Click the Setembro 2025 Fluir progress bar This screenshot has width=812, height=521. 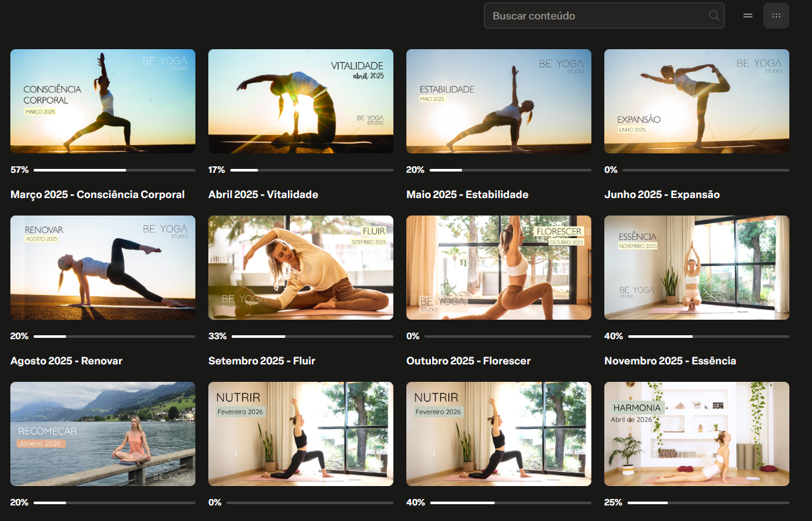(x=313, y=337)
